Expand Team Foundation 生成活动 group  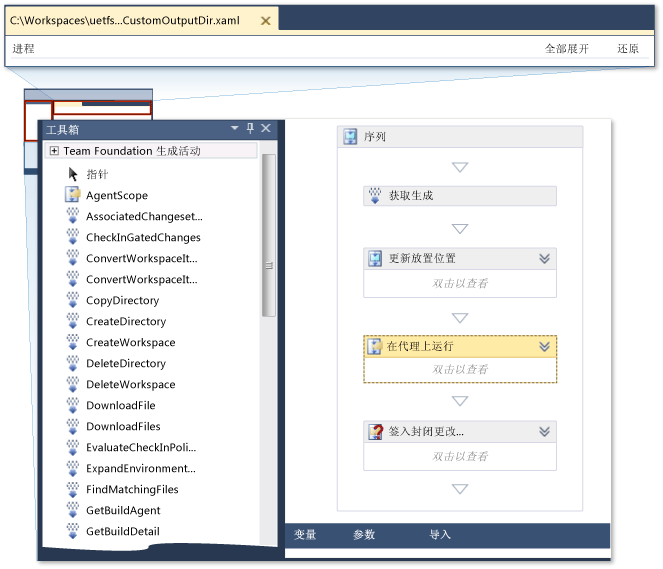click(54, 151)
